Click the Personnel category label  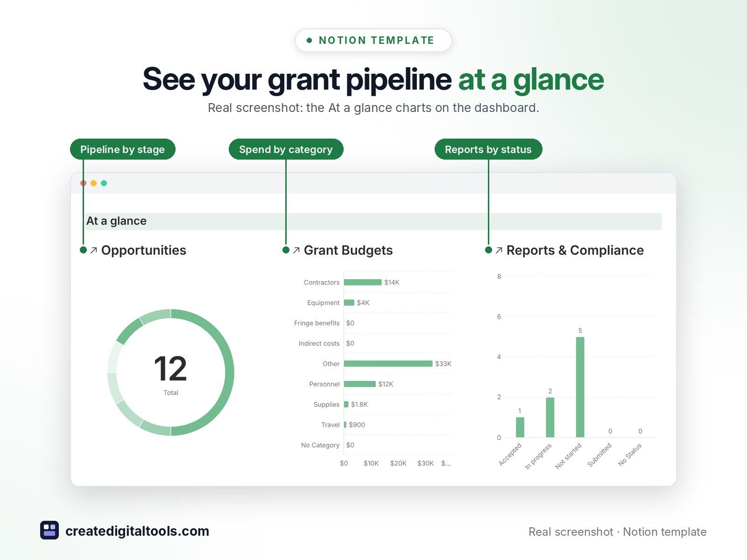(x=324, y=384)
